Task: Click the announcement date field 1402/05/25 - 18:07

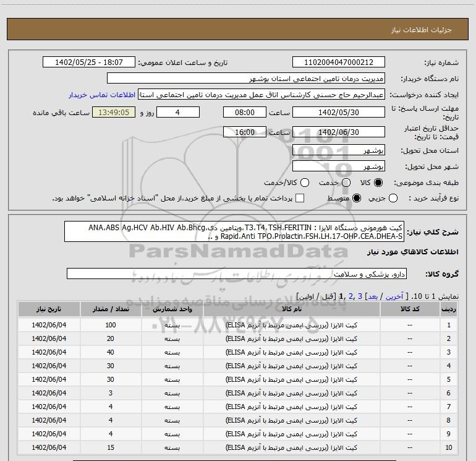Action: [x=89, y=62]
